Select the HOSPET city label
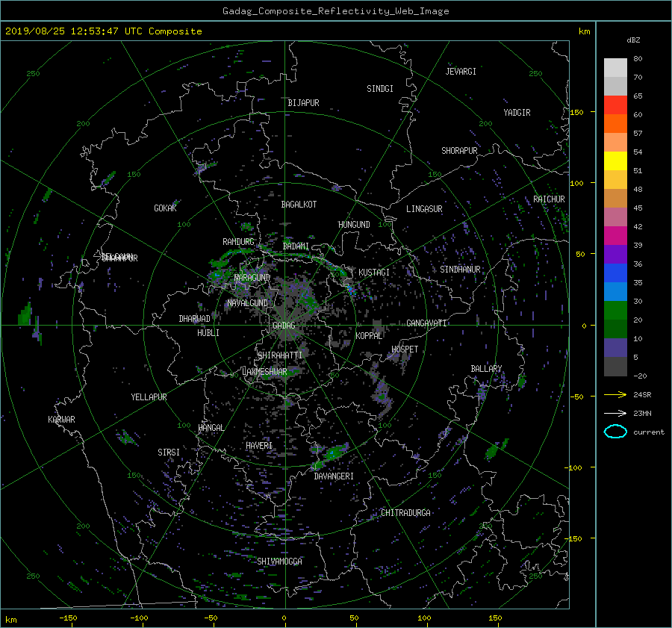Image resolution: width=672 pixels, height=628 pixels. tap(405, 349)
